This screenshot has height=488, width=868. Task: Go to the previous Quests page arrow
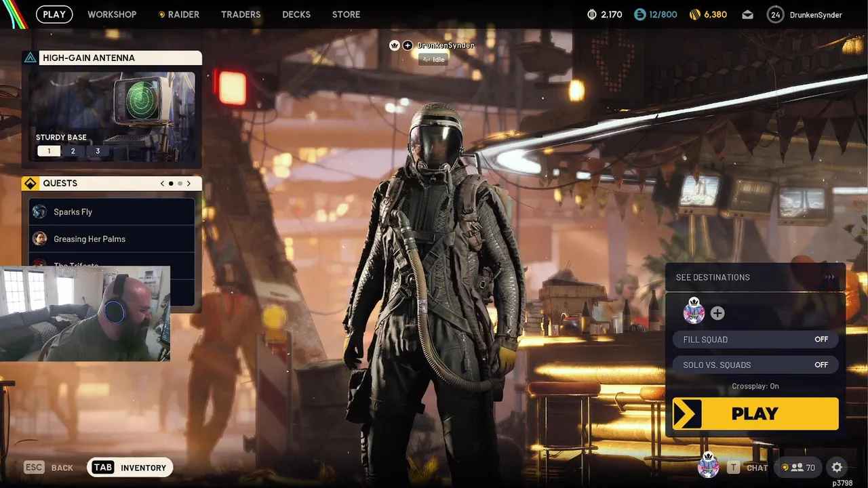pyautogui.click(x=162, y=183)
